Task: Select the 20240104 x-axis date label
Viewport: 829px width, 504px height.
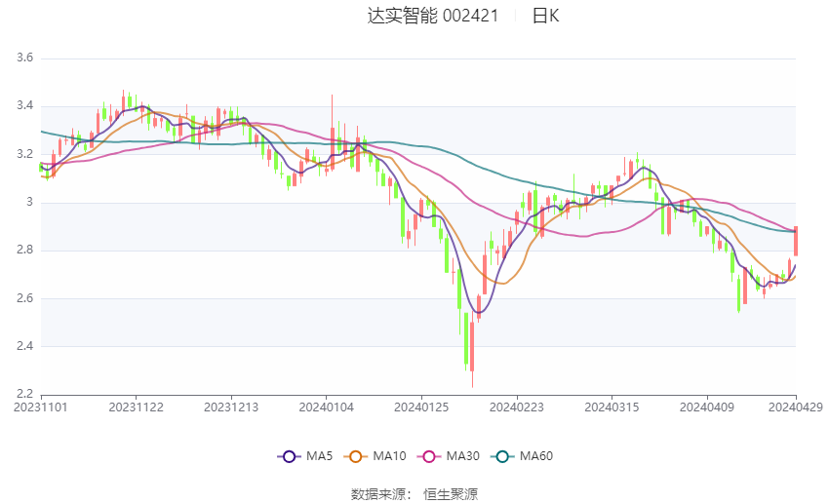Action: pos(326,407)
